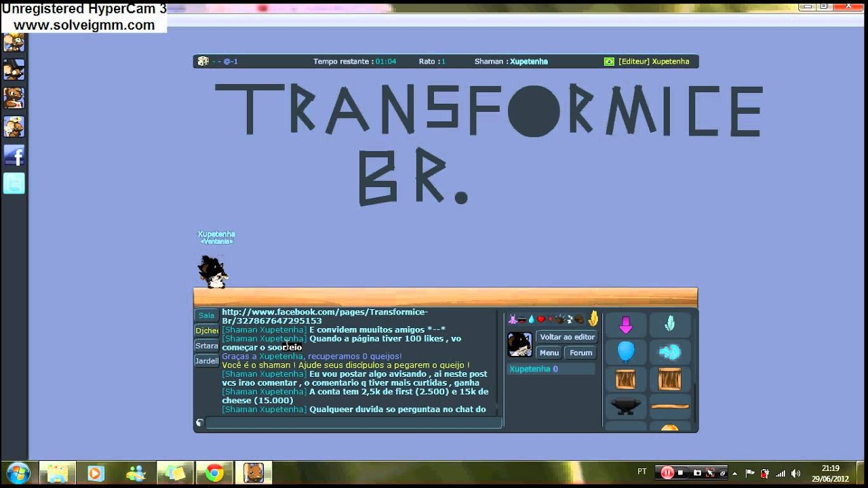Click the Xupetenha mouse character
868x488 pixels.
point(213,272)
